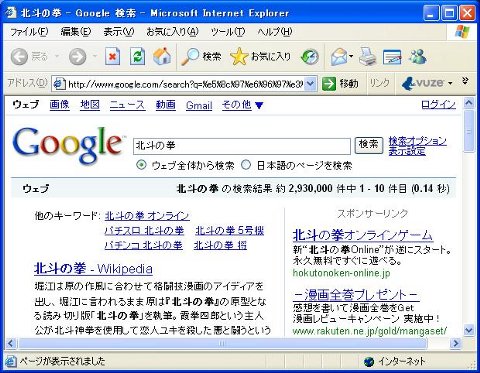480x373 pixels.
Task: Click the Google search input field
Action: (242, 146)
